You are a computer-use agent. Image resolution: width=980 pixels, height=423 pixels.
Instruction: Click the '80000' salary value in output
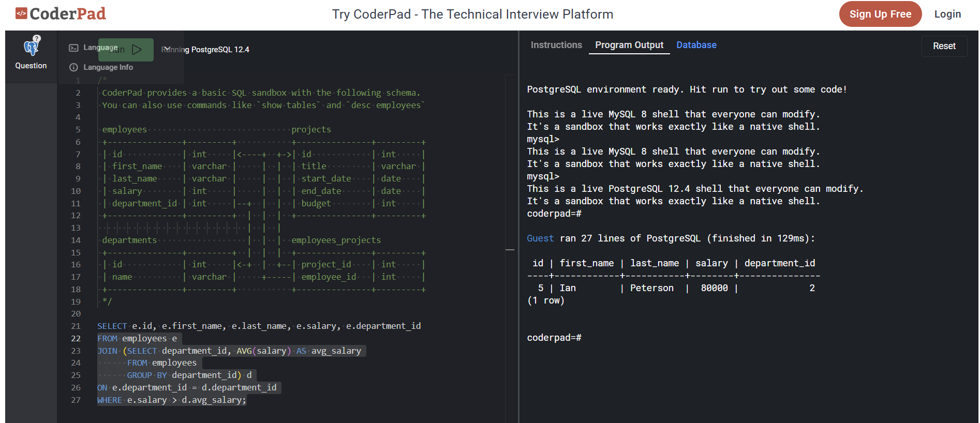pos(714,288)
